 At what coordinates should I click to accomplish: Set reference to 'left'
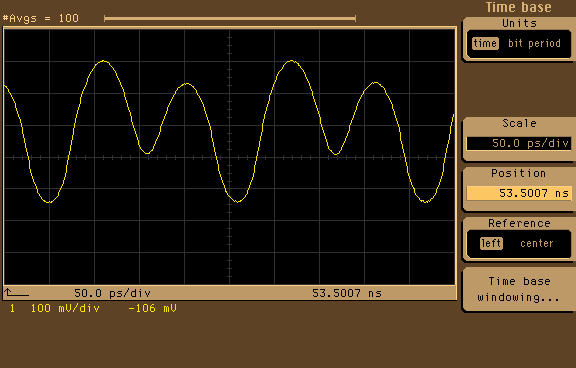[x=491, y=243]
